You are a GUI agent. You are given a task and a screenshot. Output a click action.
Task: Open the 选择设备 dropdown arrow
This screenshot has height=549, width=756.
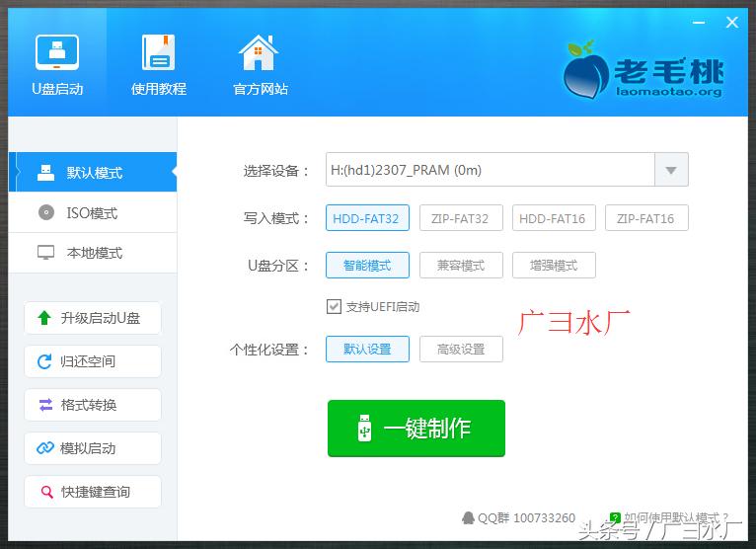tap(671, 170)
